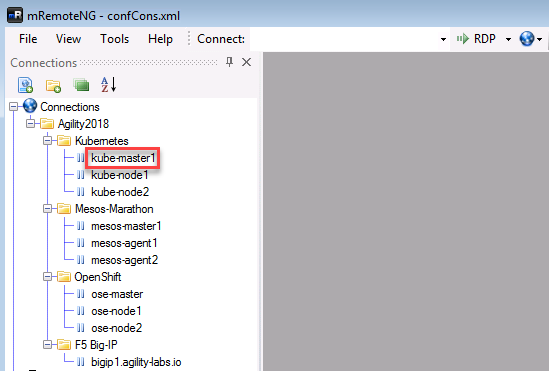Collapse the F5 Big-IP folder
Screen dimensions: 549x371
47,345
